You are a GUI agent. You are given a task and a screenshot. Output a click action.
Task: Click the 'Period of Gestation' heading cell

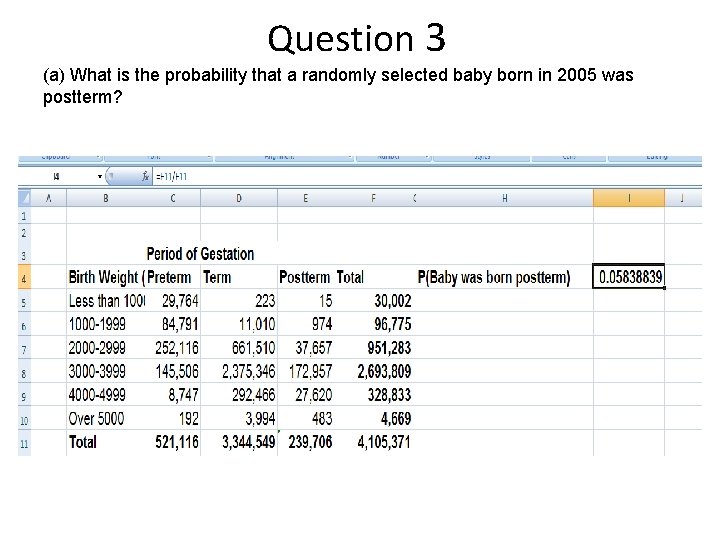click(200, 253)
